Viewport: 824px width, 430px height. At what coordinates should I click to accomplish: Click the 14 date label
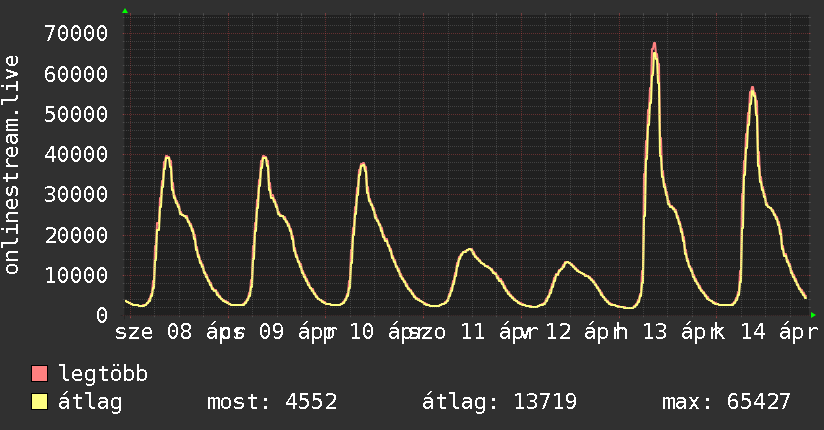tap(753, 332)
